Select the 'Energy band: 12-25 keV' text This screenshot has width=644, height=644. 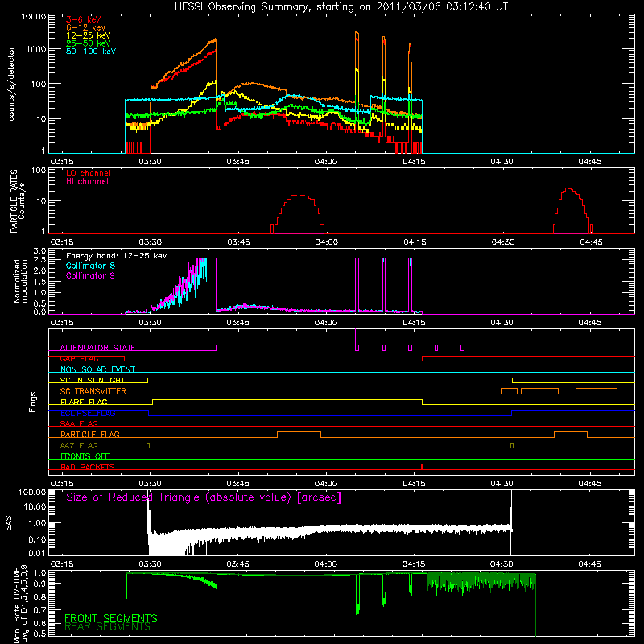click(x=117, y=256)
